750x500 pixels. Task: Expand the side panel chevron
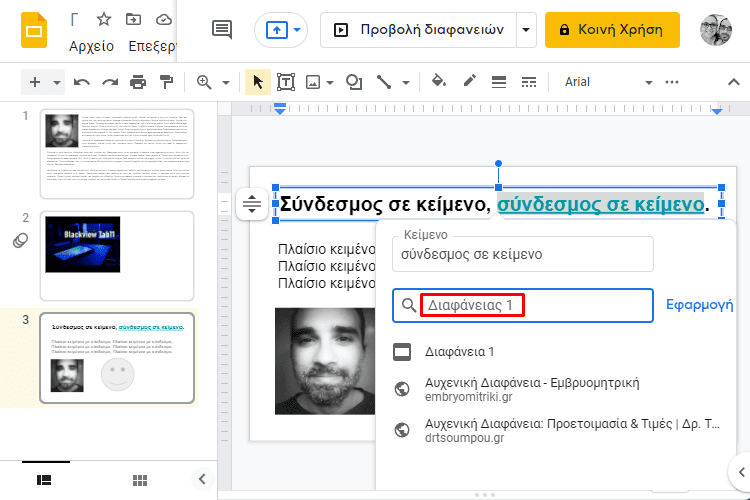(741, 472)
